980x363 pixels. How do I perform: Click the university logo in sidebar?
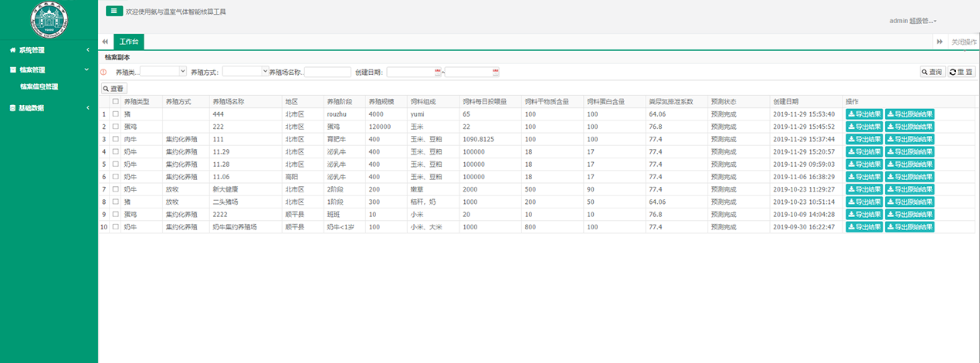coord(49,19)
